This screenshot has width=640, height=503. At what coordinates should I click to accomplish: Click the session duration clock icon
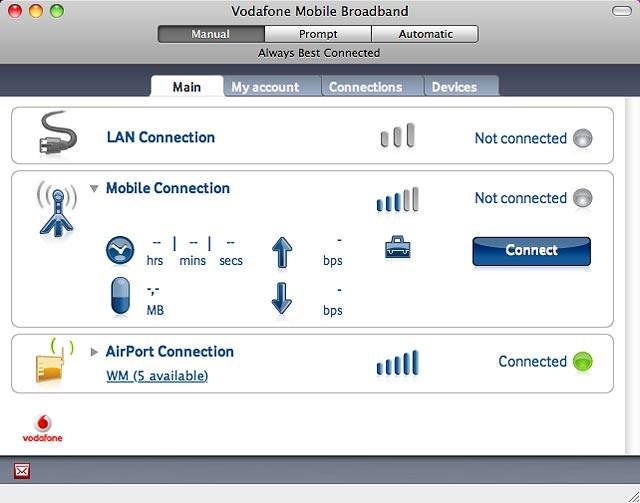pyautogui.click(x=120, y=250)
